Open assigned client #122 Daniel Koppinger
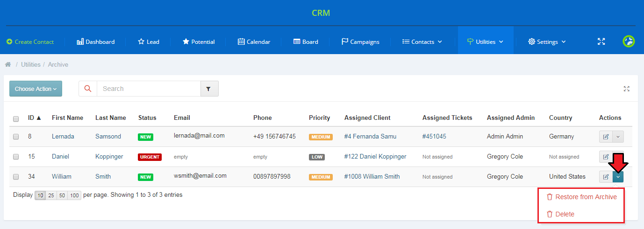Image resolution: width=644 pixels, height=229 pixels. 375,156
